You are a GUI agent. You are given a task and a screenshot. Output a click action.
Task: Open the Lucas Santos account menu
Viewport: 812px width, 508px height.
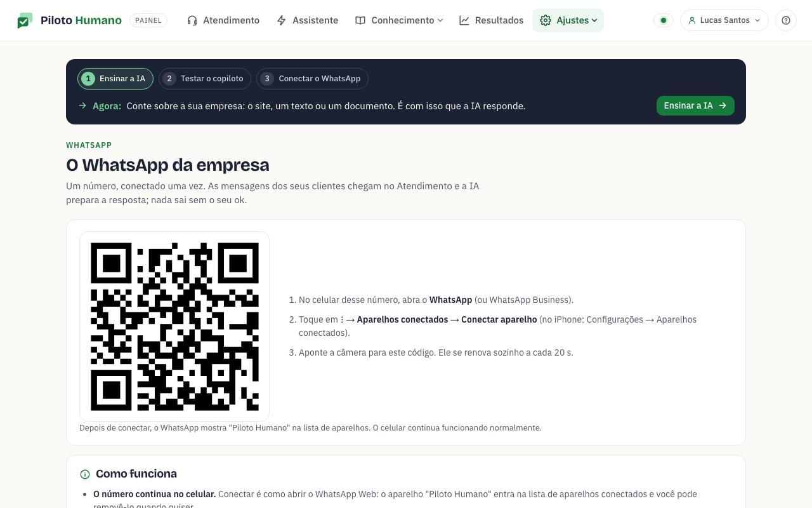click(x=724, y=20)
